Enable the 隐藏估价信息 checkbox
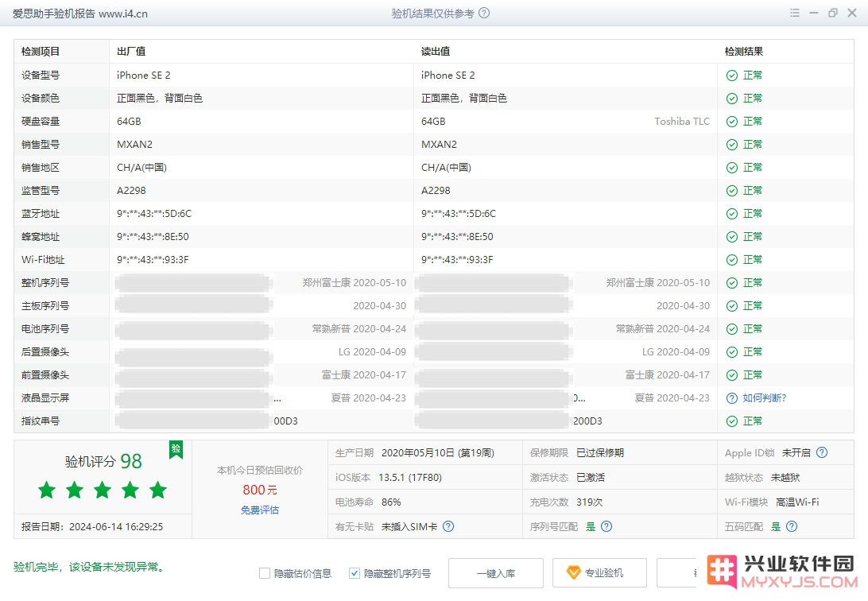The image size is (868, 601). point(265,573)
